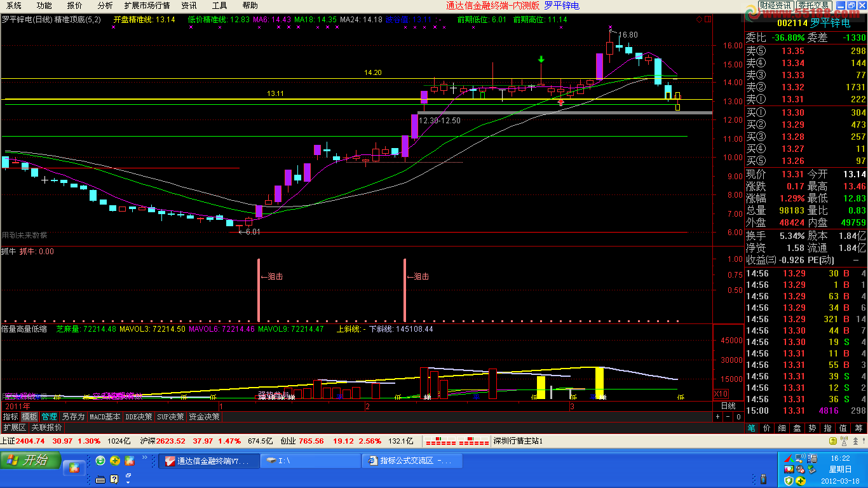Open the 工具 menu

(219, 5)
